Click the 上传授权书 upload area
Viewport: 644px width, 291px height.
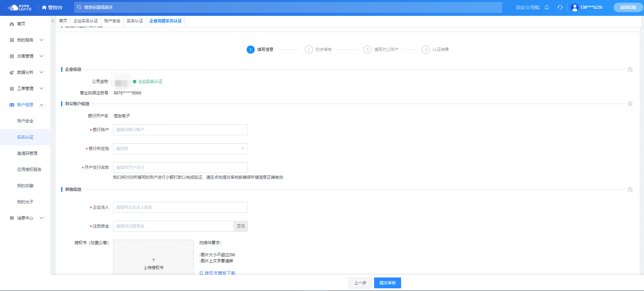click(153, 257)
